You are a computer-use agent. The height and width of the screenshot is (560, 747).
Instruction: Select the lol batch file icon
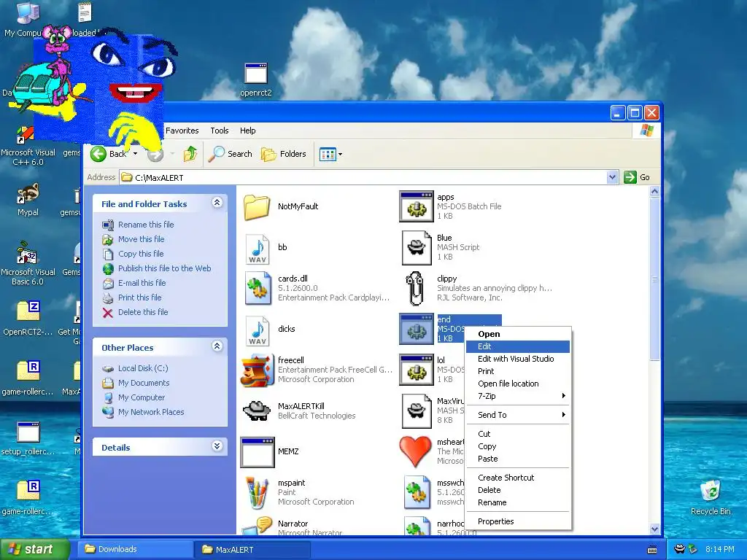[417, 370]
